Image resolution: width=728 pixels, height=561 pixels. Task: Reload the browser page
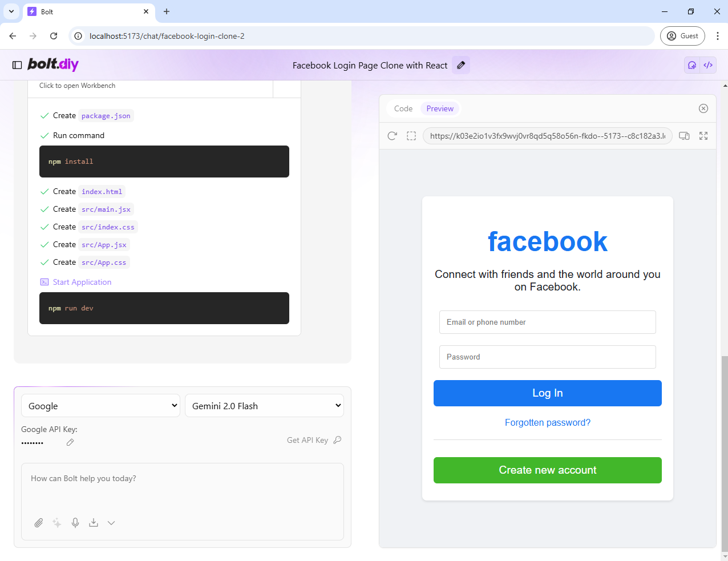[54, 36]
